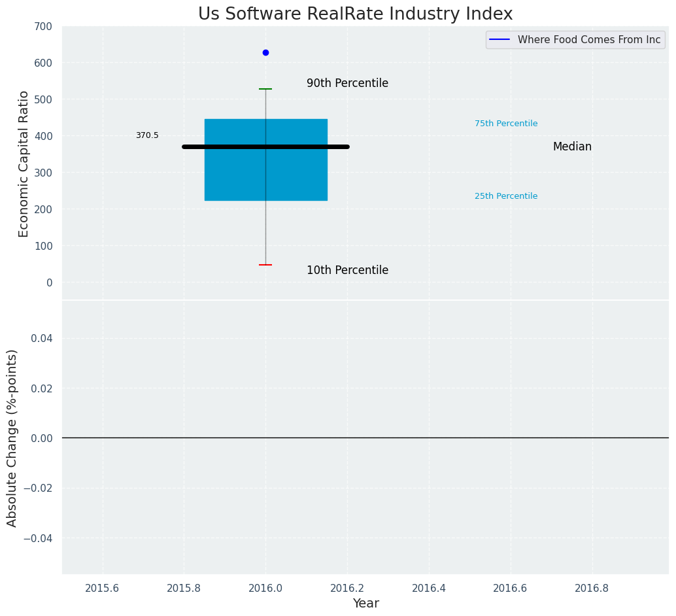Click the Year x-axis label

coord(365,604)
